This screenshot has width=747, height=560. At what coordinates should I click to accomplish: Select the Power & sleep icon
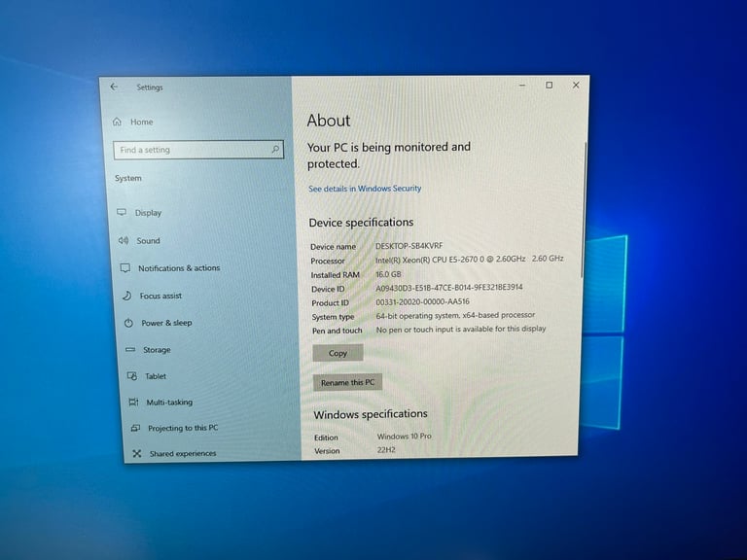point(128,323)
